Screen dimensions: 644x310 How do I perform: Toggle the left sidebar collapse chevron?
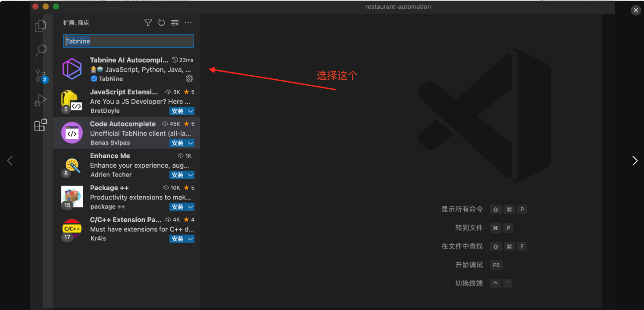(10, 160)
